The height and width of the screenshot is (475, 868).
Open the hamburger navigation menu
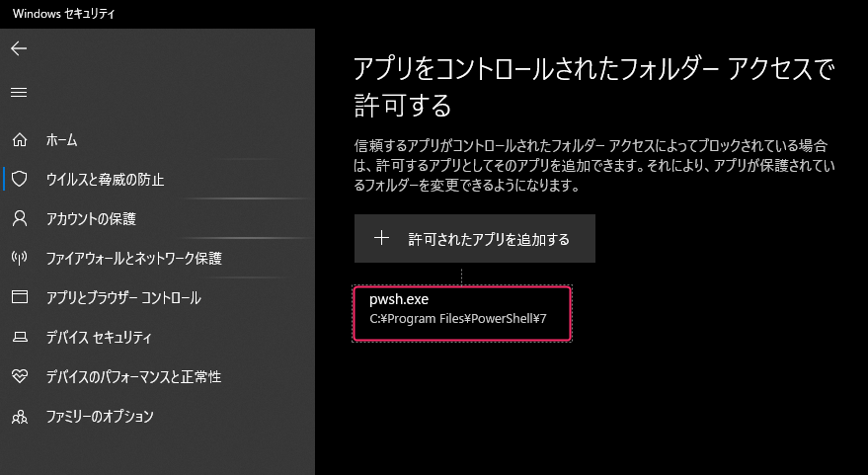(19, 93)
